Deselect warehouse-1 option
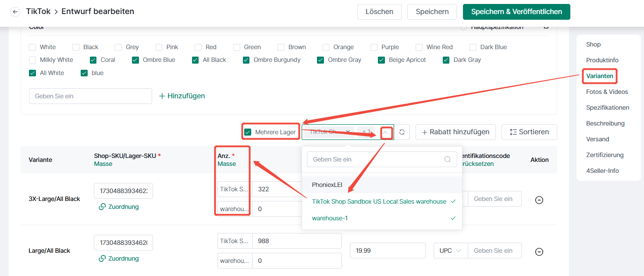644x276 pixels. pos(382,218)
